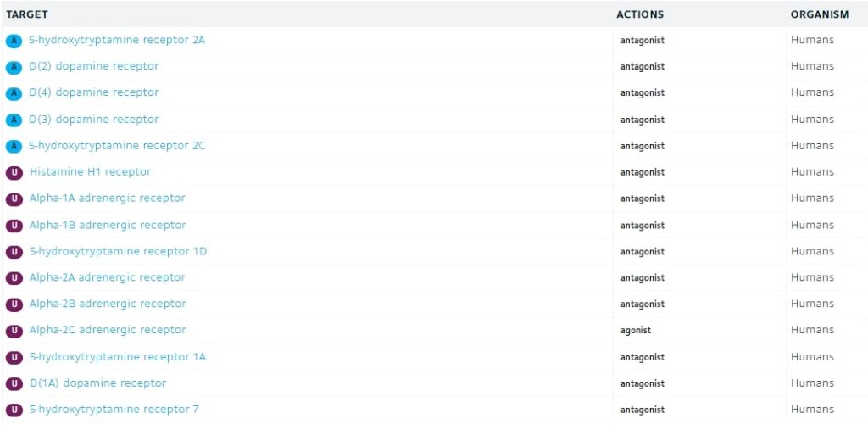This screenshot has width=868, height=430.
Task: Open the 5-hydroxytryptamine receptor 1A link
Action: [117, 357]
